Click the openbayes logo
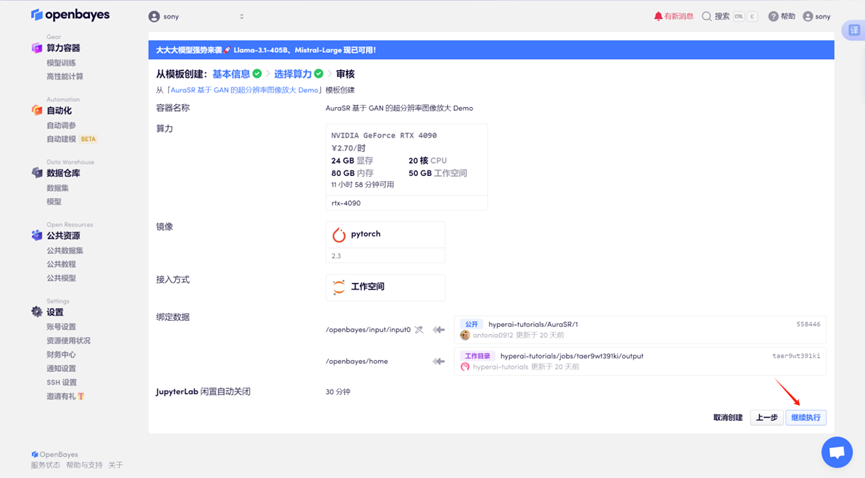The width and height of the screenshot is (865, 478). click(70, 15)
